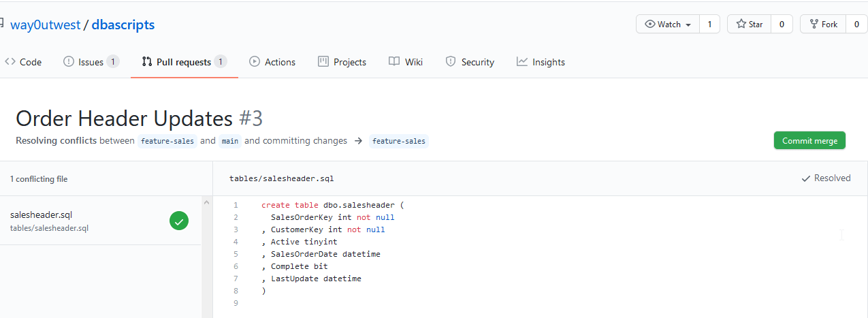Select salesheader.sql in the conflicting files list
This screenshot has height=318, width=868.
click(x=41, y=215)
